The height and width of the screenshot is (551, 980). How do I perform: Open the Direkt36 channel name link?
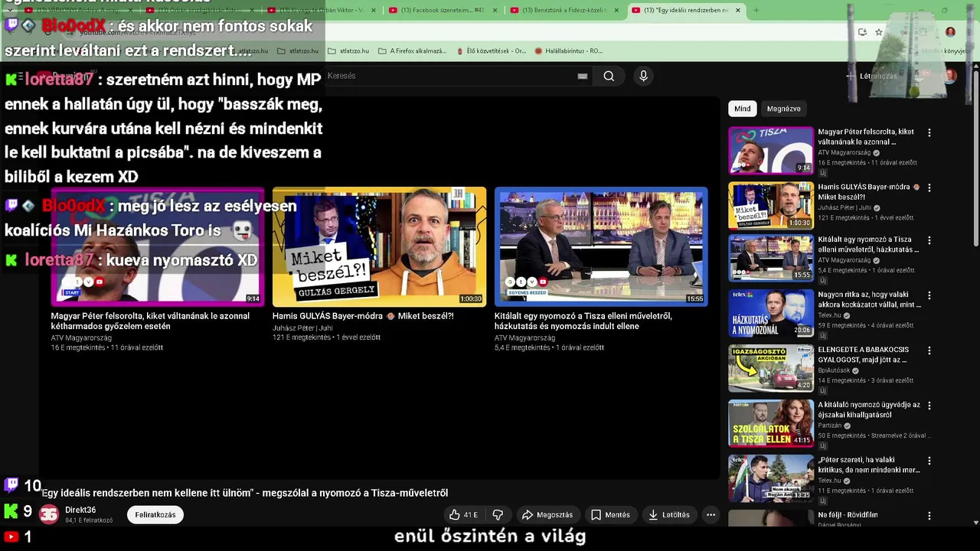pyautogui.click(x=80, y=510)
